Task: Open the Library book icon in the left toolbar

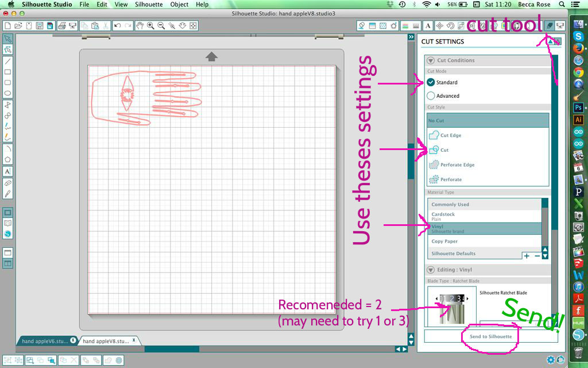Action: [7, 223]
